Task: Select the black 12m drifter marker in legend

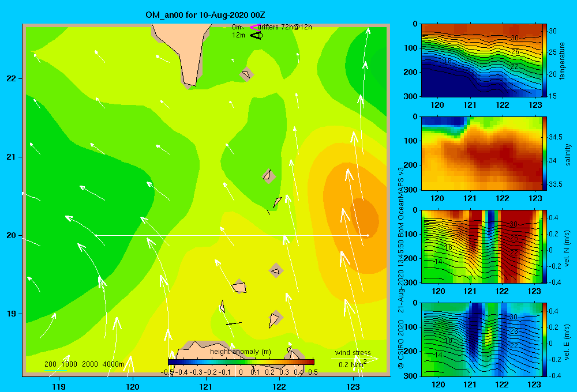Action: [256, 35]
